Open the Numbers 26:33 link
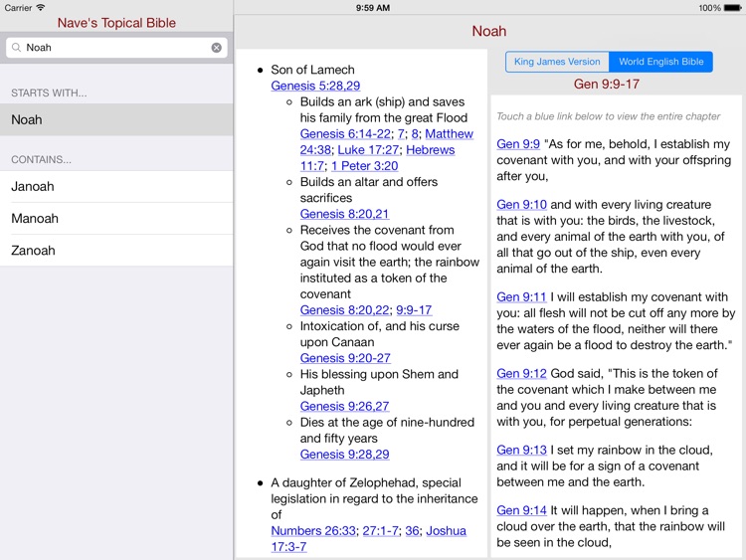The width and height of the screenshot is (746, 560). coord(313,531)
